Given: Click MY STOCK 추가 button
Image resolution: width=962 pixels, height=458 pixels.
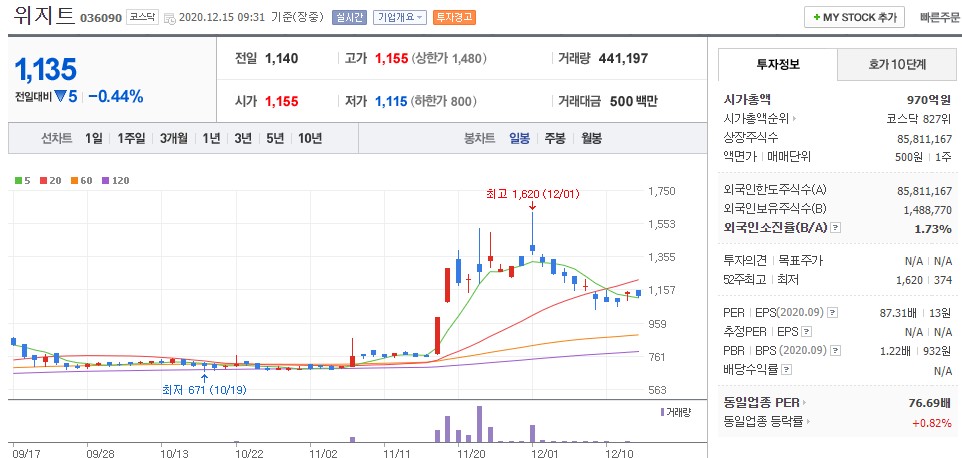Looking at the screenshot, I should point(855,18).
